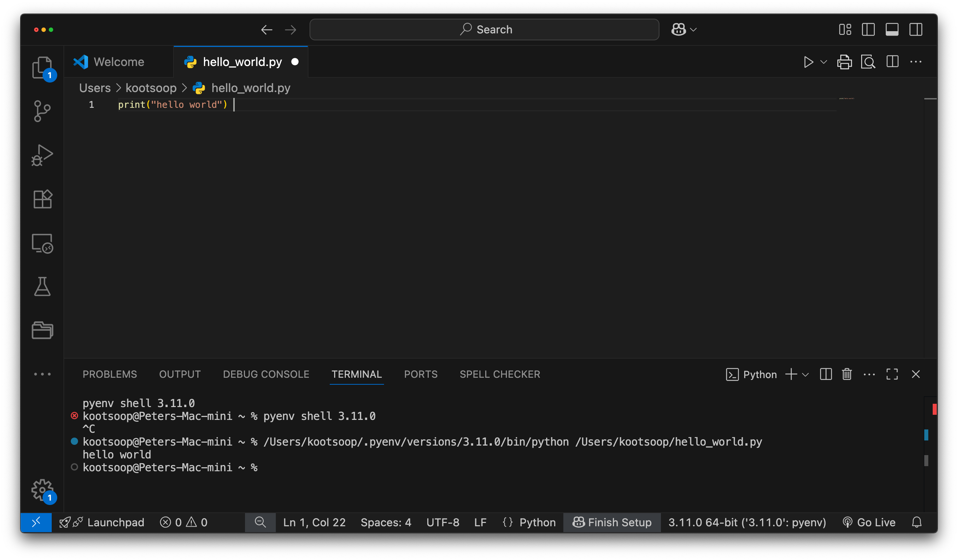This screenshot has width=958, height=560.
Task: Open the Project Manager folders view
Action: 43,330
